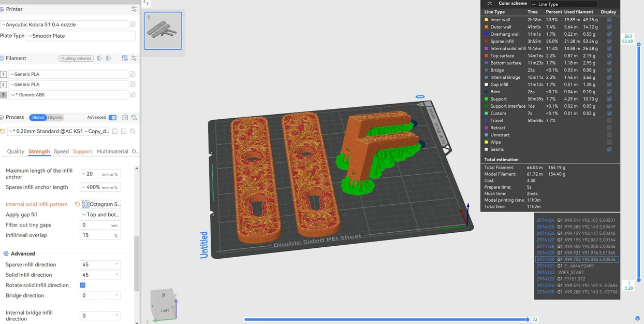Add a new filament slot icon
The width and height of the screenshot is (644, 324).
(109, 59)
